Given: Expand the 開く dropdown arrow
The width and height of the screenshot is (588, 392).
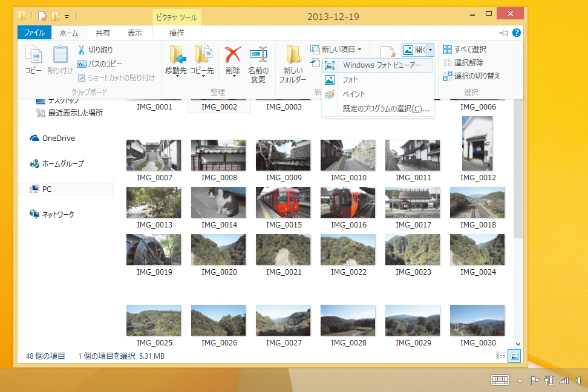Looking at the screenshot, I should (431, 50).
